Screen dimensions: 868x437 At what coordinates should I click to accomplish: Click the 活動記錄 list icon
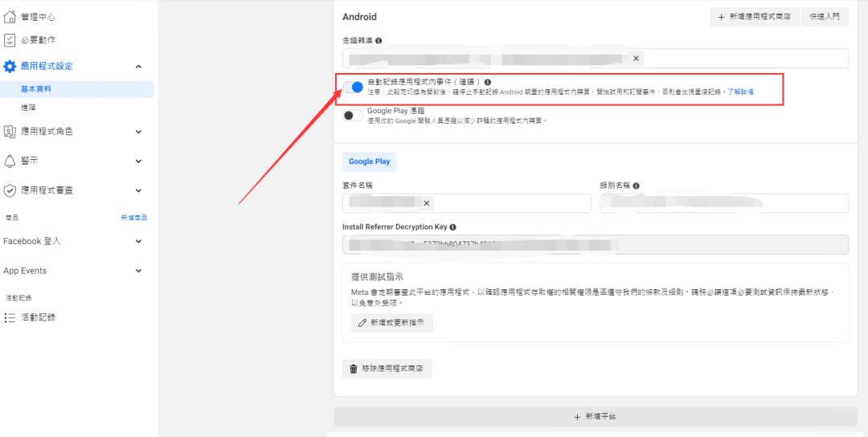click(10, 317)
